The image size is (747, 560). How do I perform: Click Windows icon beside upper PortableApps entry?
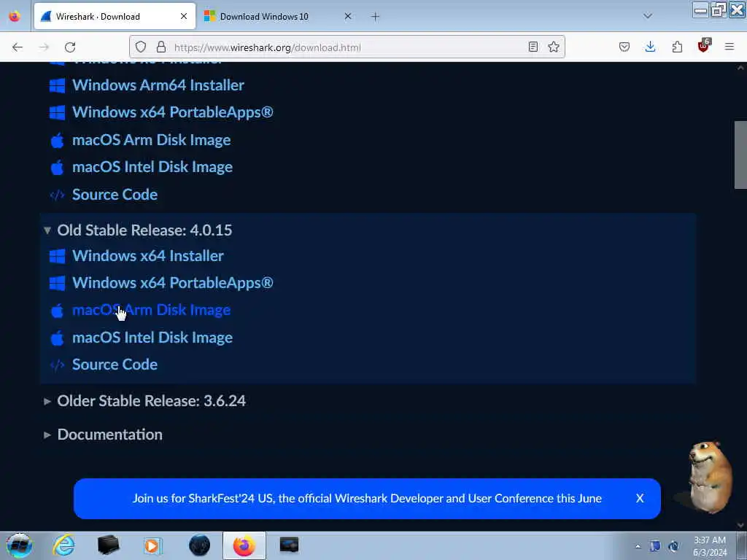(57, 113)
